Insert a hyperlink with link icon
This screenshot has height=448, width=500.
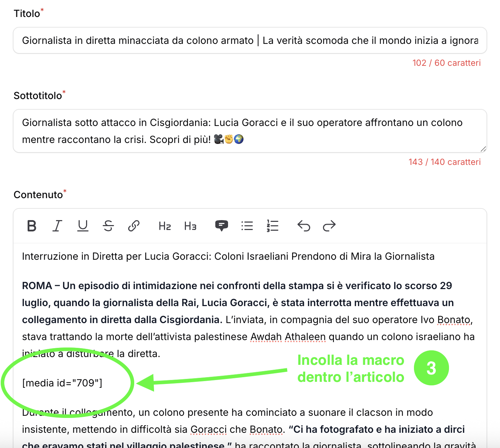pos(134,226)
